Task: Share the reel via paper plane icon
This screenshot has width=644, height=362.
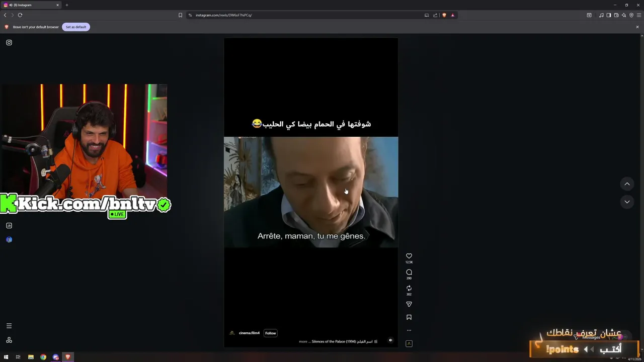Action: tap(409, 304)
